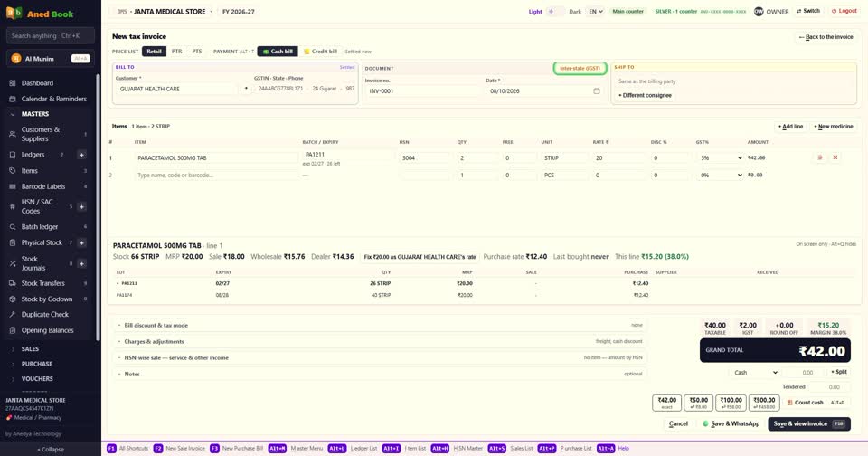Add new Physical Stock entry with plus
This screenshot has width=868, height=456.
point(81,242)
